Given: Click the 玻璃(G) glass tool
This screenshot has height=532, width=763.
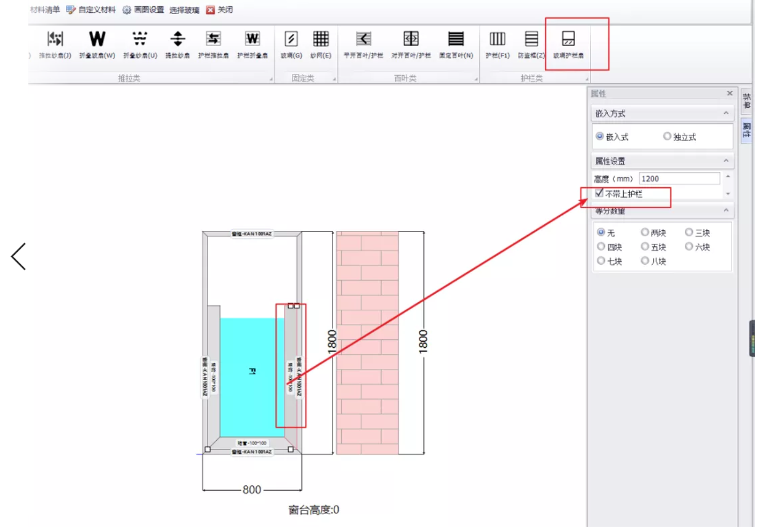Looking at the screenshot, I should pos(291,44).
